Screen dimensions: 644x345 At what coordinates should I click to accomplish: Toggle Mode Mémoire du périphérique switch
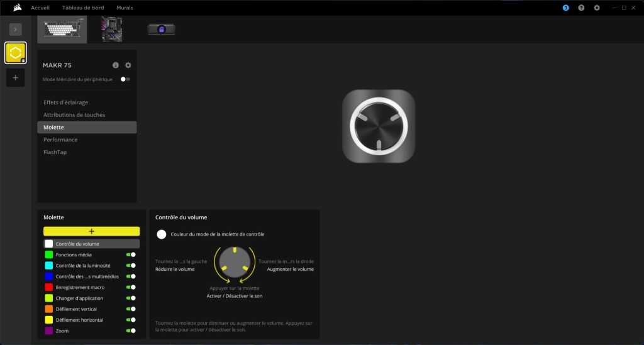click(x=125, y=79)
